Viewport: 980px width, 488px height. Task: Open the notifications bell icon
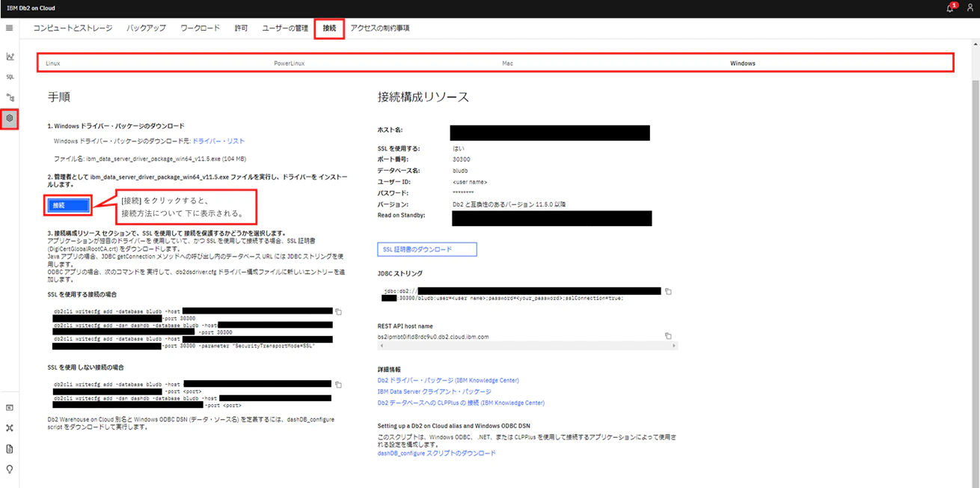click(951, 7)
